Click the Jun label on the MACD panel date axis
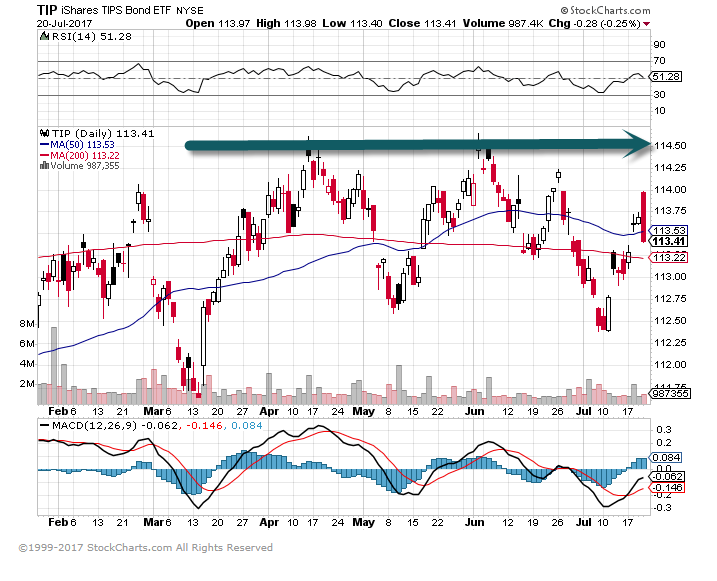The image size is (717, 581). (x=474, y=522)
